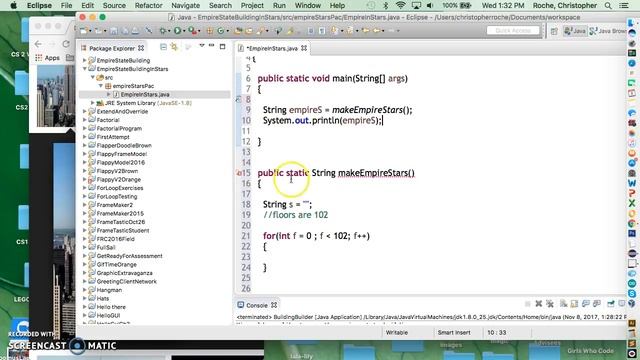Collapse the EmpireStateBuildingInStars project

pos(84,69)
